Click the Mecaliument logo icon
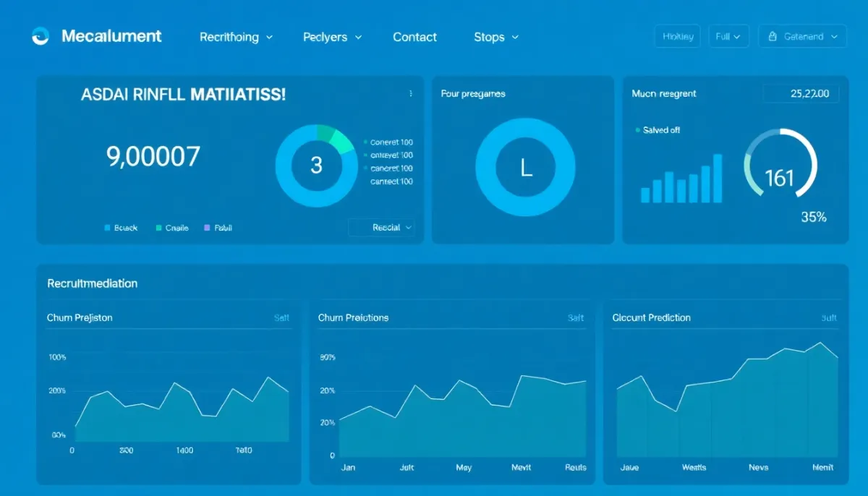Image resolution: width=868 pixels, height=496 pixels. coord(41,36)
